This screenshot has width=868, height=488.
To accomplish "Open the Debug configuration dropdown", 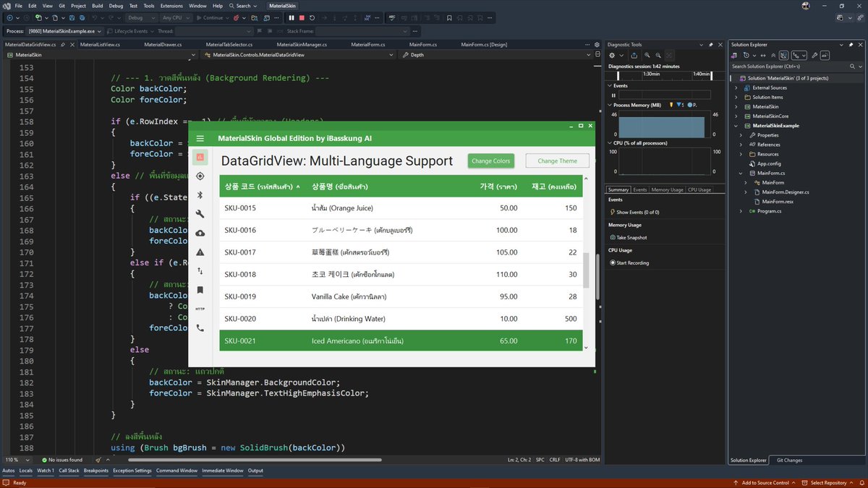I will [x=142, y=17].
